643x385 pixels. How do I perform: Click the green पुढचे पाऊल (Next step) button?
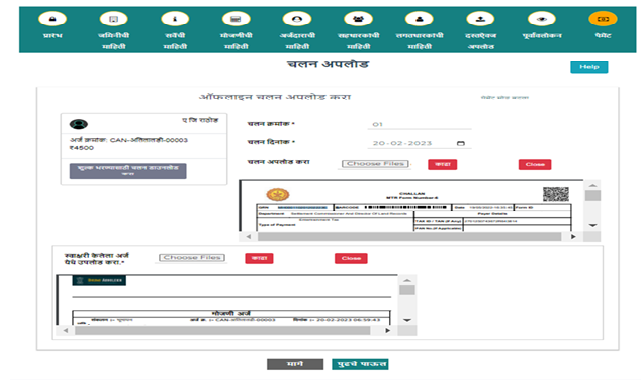360,364
